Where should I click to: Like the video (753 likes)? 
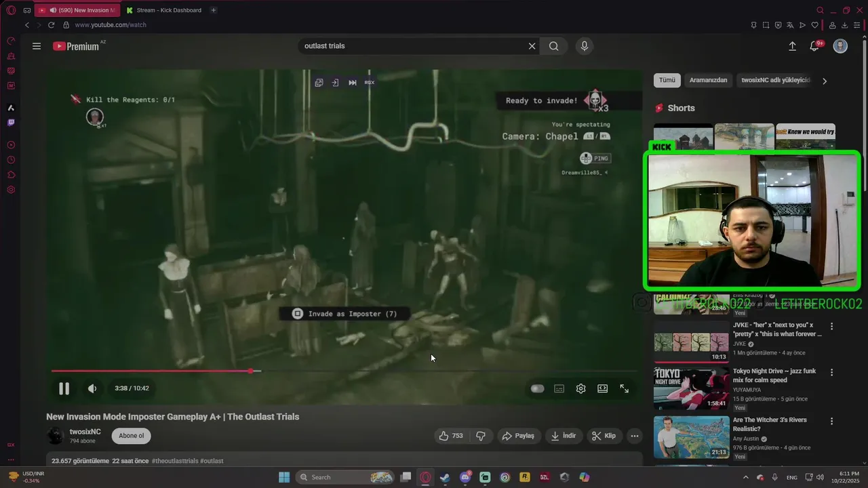(451, 436)
